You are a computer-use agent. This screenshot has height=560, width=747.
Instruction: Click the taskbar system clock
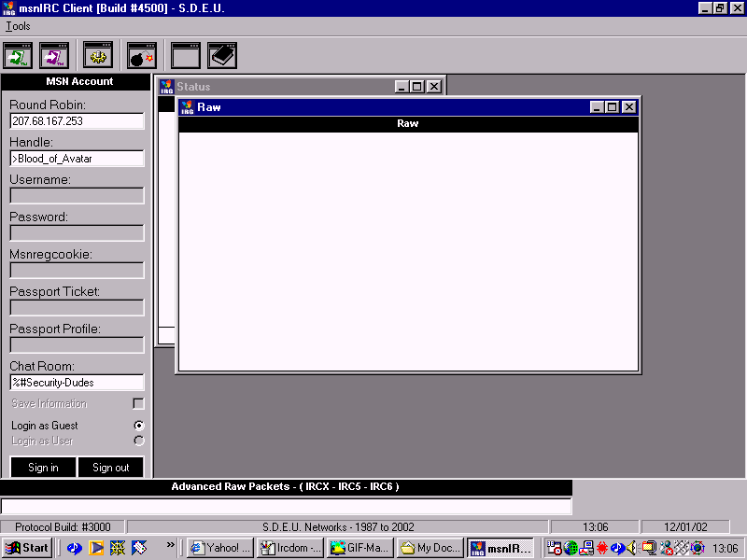tap(726, 549)
